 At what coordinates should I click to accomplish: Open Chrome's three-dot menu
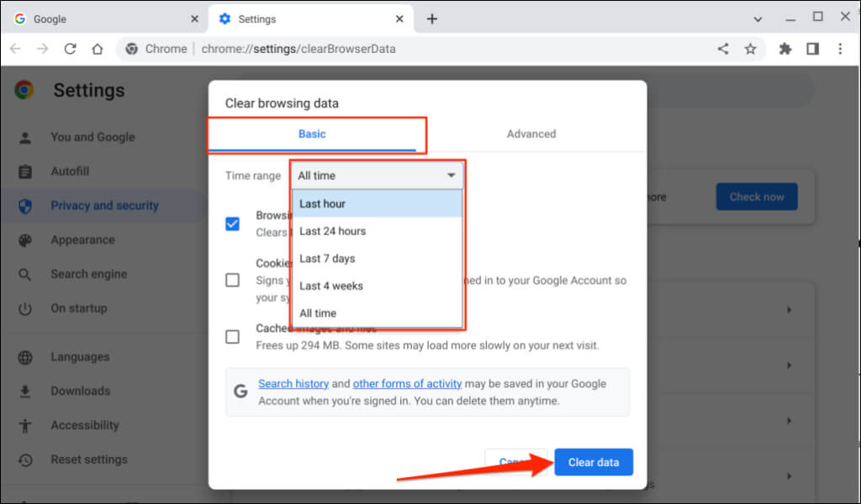click(x=840, y=49)
